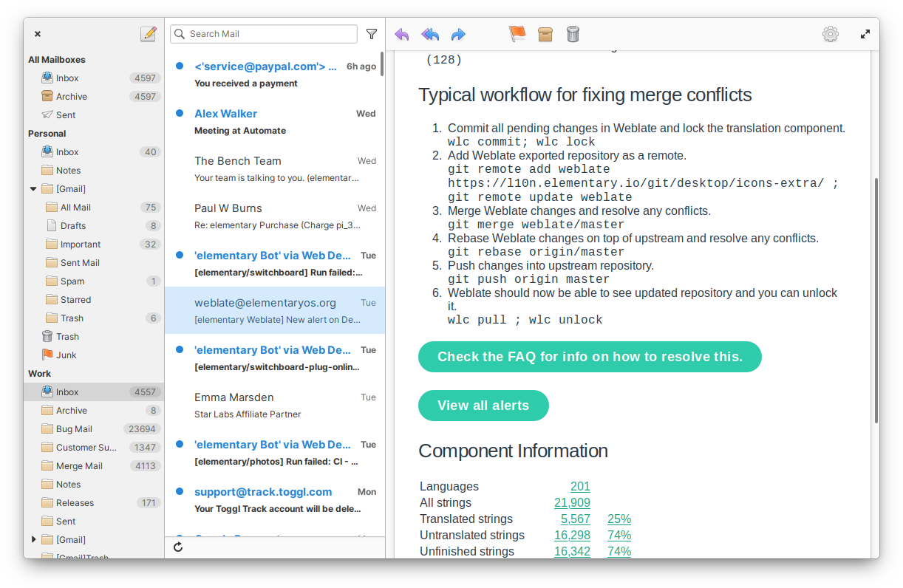
Task: Open the Untranslated strings 16,298 link
Action: pyautogui.click(x=572, y=536)
